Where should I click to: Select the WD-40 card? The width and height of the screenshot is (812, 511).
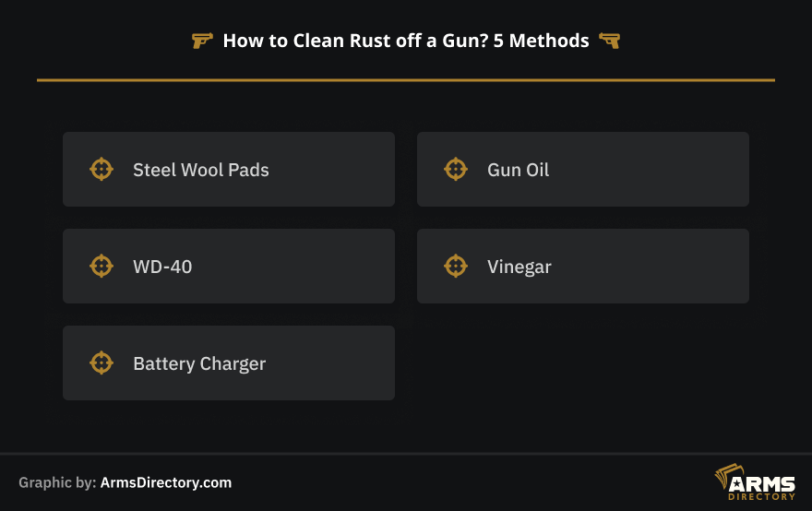(229, 267)
